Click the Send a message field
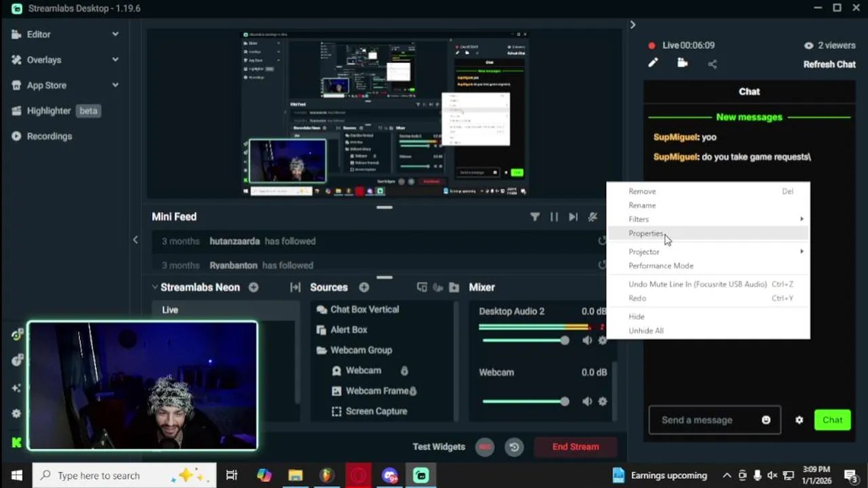The height and width of the screenshot is (488, 868). point(715,420)
